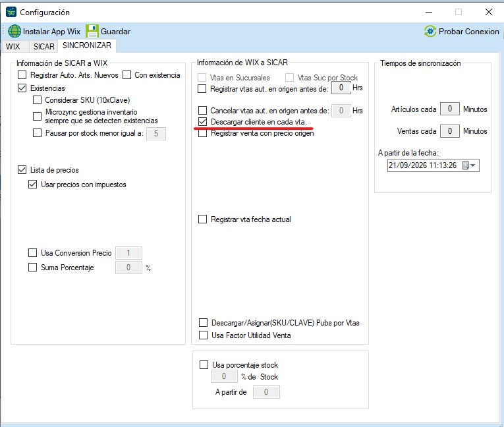
Task: Enable Registrar vta fecha actual checkbox
Action: (202, 219)
